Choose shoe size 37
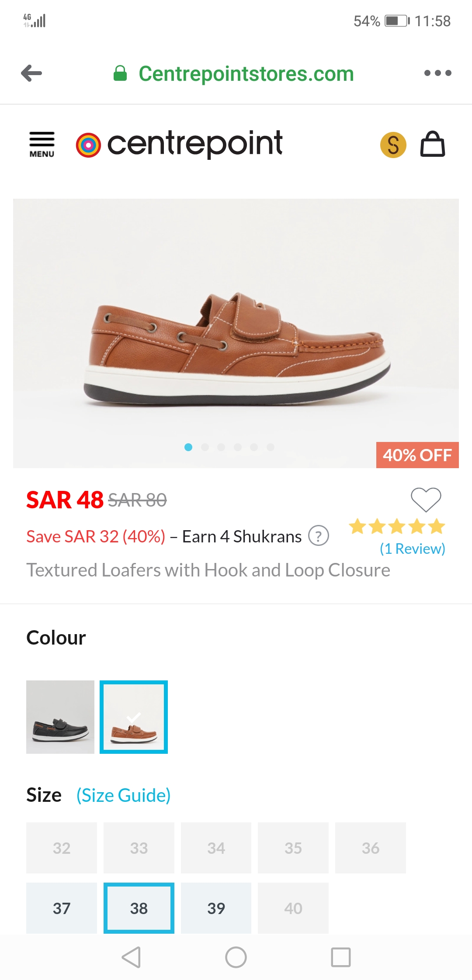The height and width of the screenshot is (980, 472). pyautogui.click(x=62, y=908)
